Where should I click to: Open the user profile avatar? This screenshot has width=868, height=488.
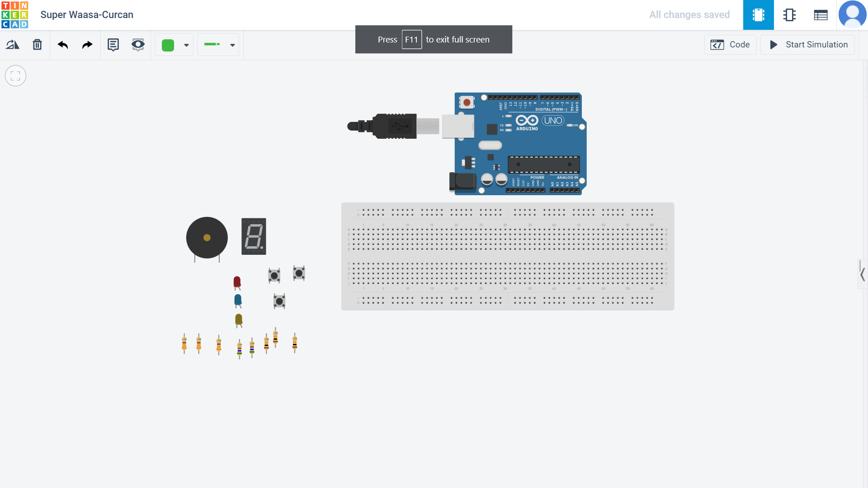pyautogui.click(x=852, y=14)
